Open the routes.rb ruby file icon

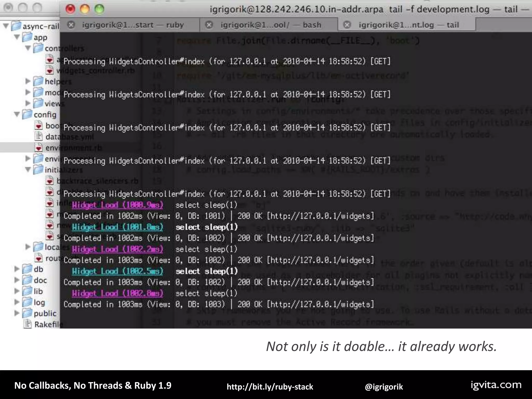point(38,258)
